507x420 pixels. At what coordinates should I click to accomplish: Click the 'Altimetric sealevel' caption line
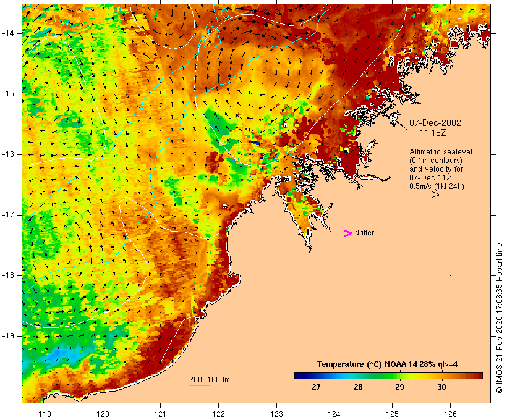click(x=441, y=152)
